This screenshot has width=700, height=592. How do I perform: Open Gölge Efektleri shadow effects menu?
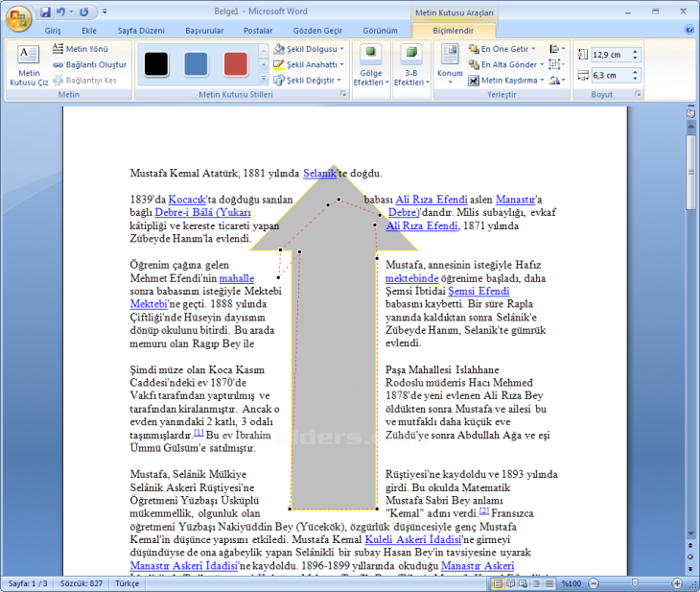click(371, 65)
